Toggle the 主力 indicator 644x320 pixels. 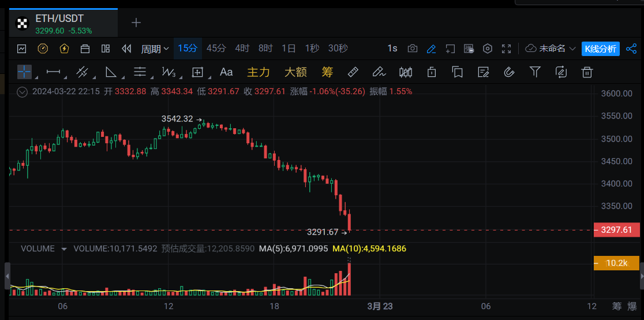coord(258,72)
